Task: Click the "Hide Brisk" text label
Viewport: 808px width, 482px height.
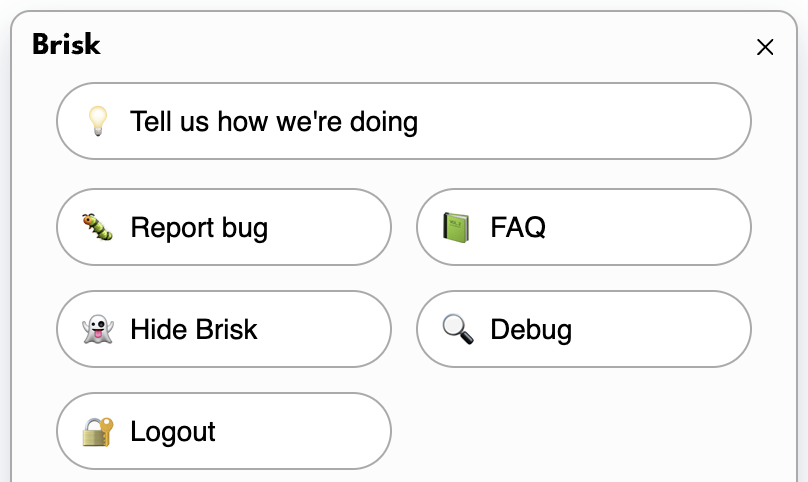Action: 194,329
